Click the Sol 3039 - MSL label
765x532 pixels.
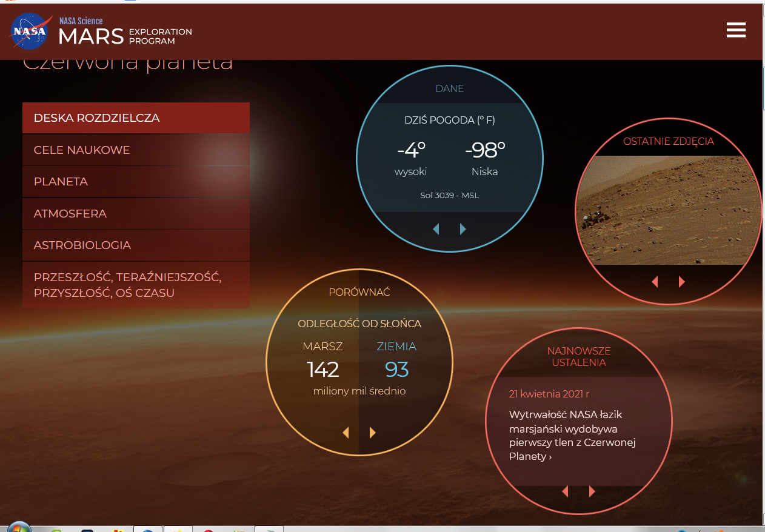449,195
